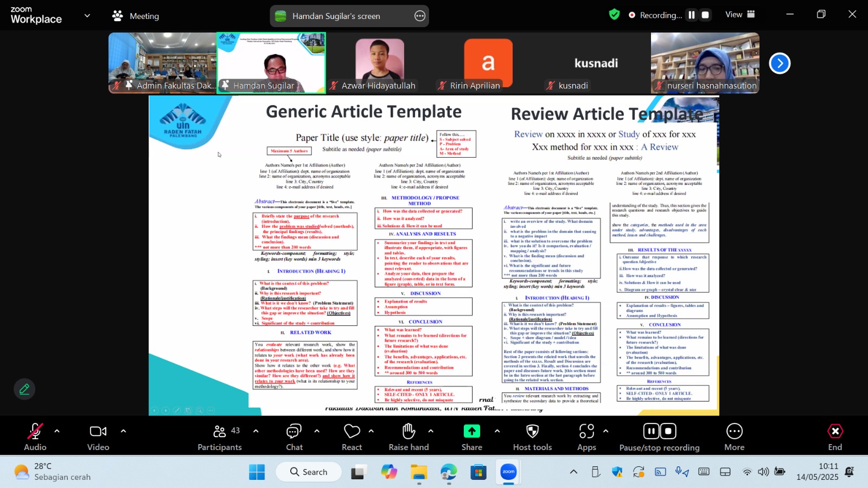
Task: Expand the audio options arrow
Action: tap(57, 432)
